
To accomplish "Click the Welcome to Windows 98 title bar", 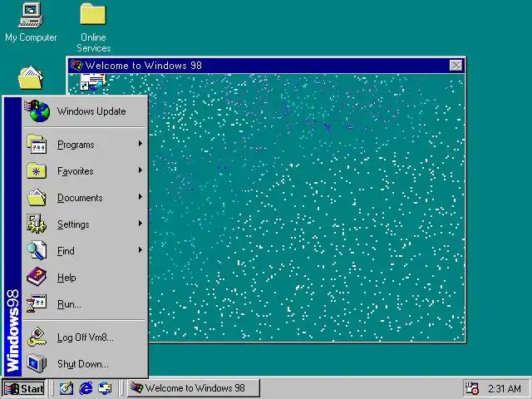I will point(266,65).
